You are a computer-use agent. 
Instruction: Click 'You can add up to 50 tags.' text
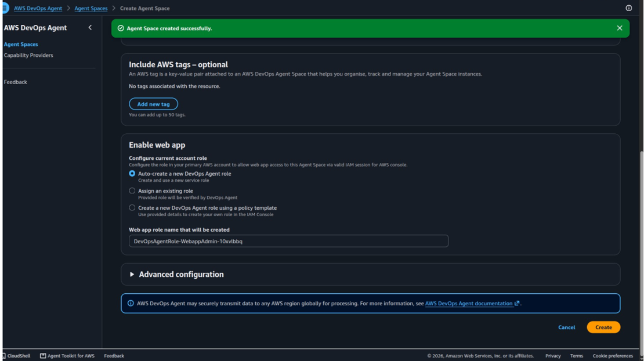click(157, 115)
